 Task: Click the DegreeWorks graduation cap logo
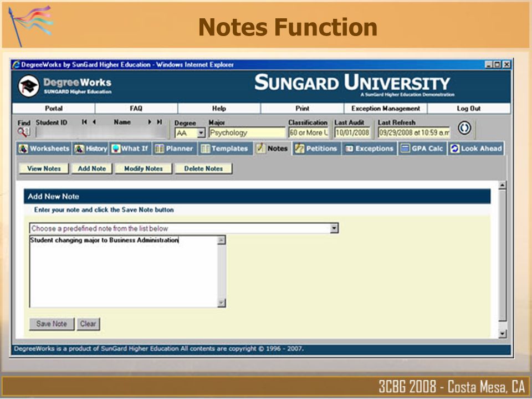[28, 86]
